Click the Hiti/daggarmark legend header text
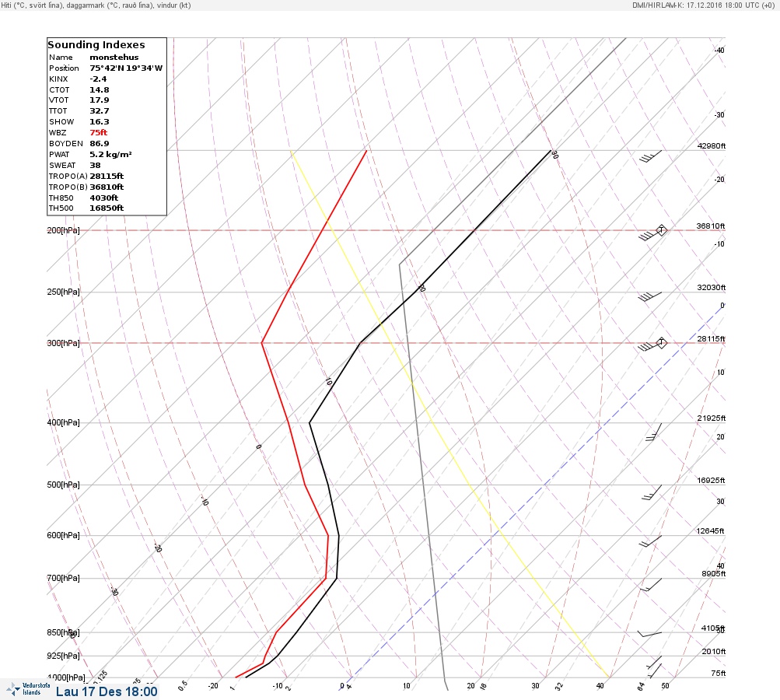Screen dimensions: 780x700 click(x=96, y=5)
